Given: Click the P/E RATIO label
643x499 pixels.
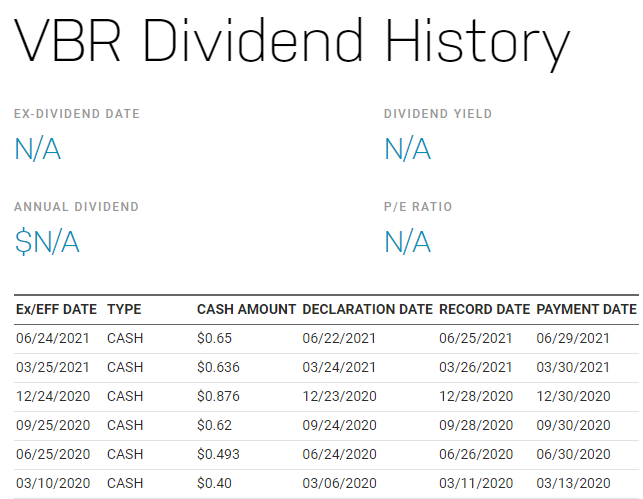Looking at the screenshot, I should tap(418, 207).
